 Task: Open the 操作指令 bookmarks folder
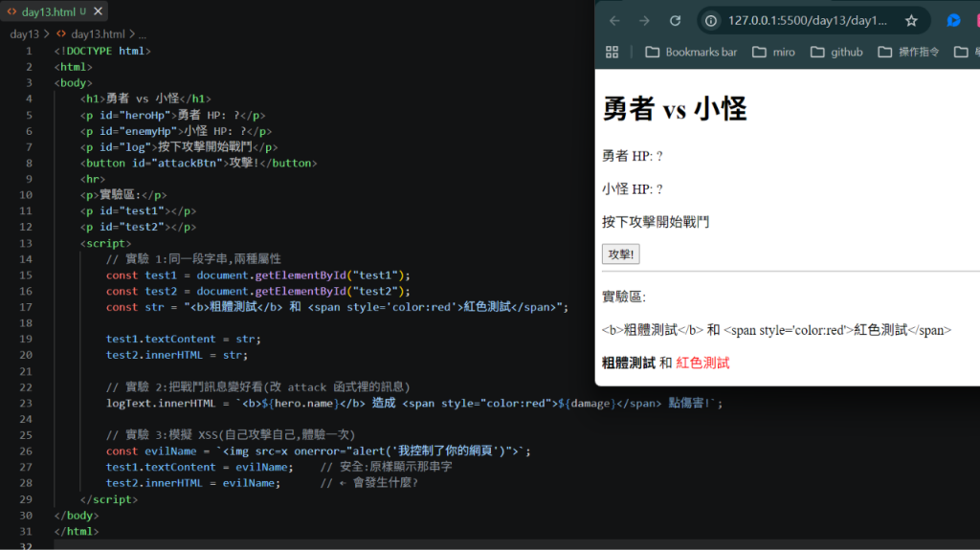(909, 52)
